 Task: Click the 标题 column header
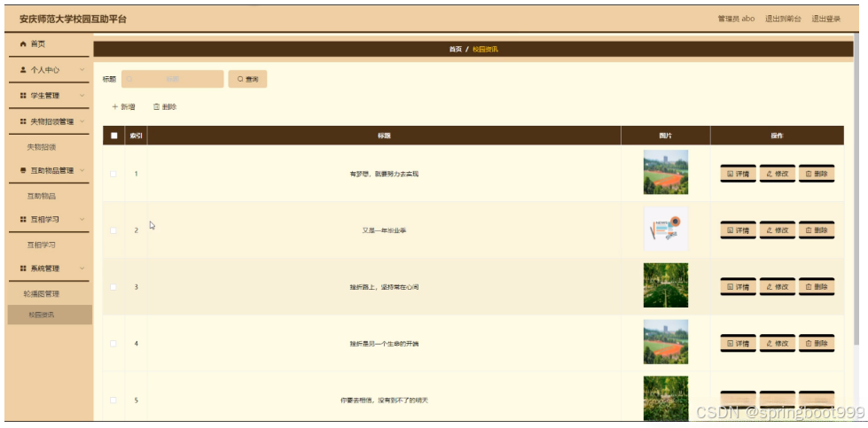click(384, 136)
